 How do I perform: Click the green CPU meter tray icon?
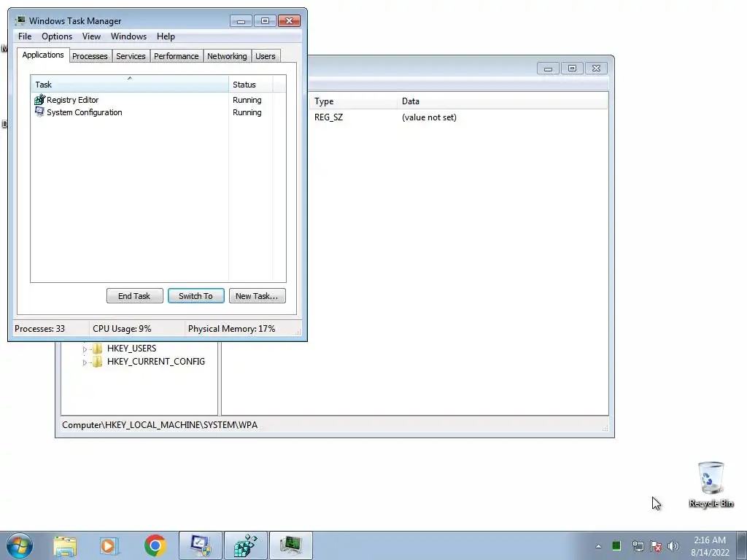coord(616,545)
